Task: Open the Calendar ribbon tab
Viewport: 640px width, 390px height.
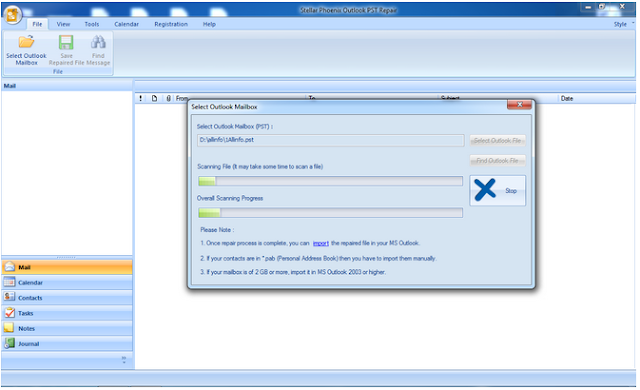Action: click(x=127, y=24)
